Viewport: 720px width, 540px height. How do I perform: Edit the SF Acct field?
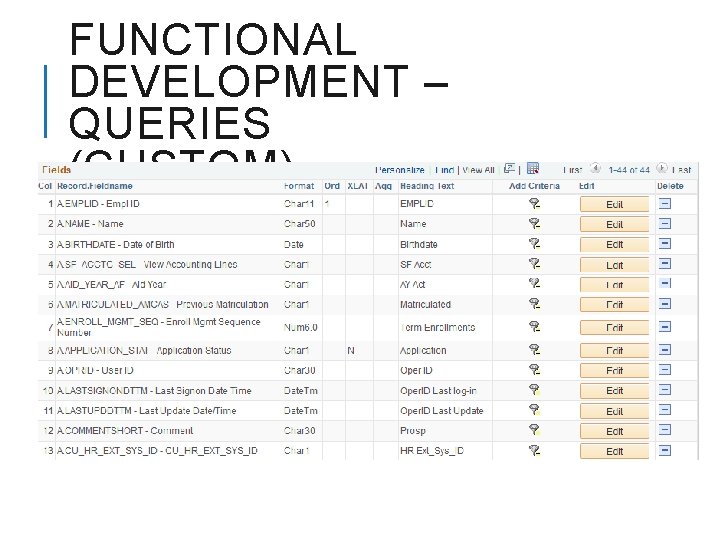(614, 265)
